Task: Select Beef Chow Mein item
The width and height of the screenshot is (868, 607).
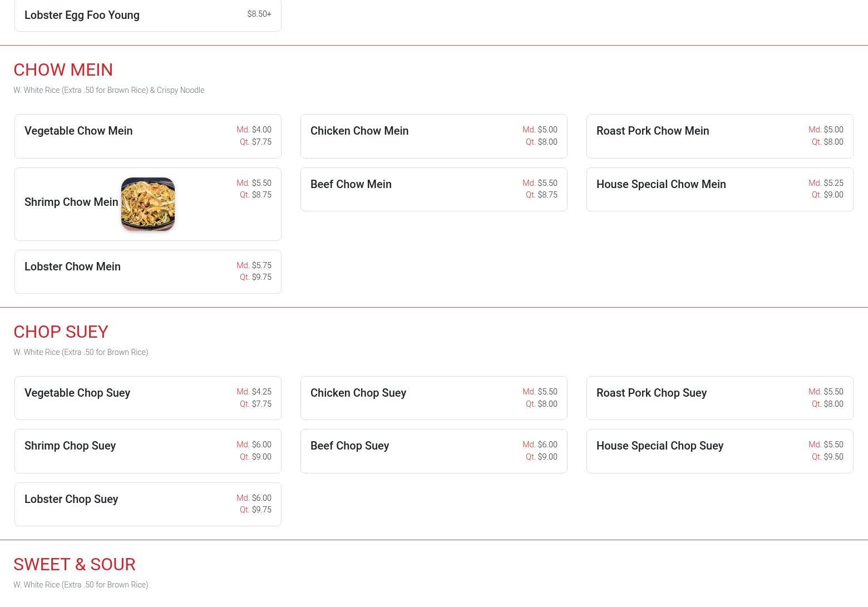Action: 351,185
